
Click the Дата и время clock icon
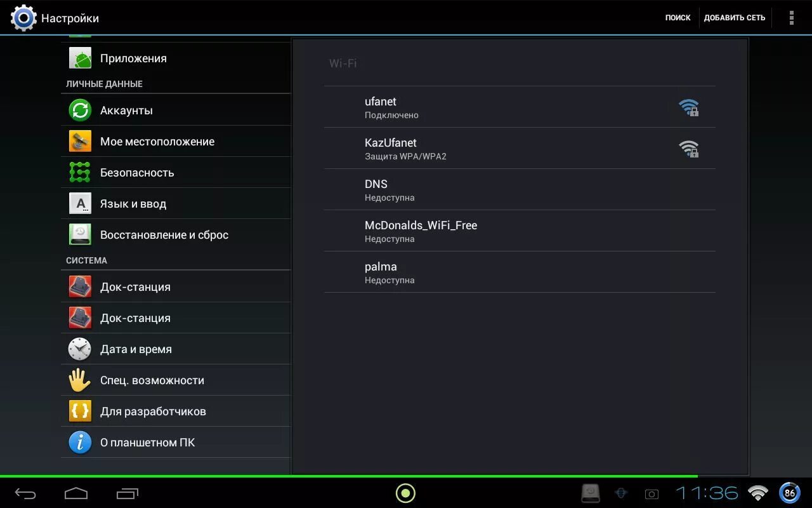[80, 349]
